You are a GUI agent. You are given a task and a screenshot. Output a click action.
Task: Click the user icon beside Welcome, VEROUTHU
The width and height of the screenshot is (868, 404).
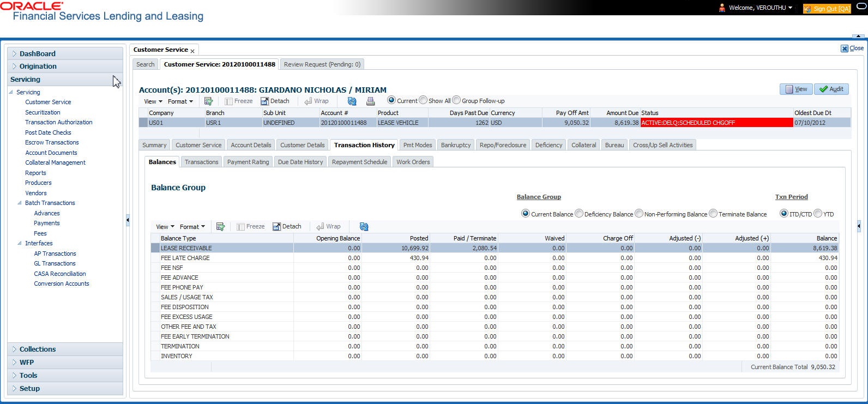[722, 8]
